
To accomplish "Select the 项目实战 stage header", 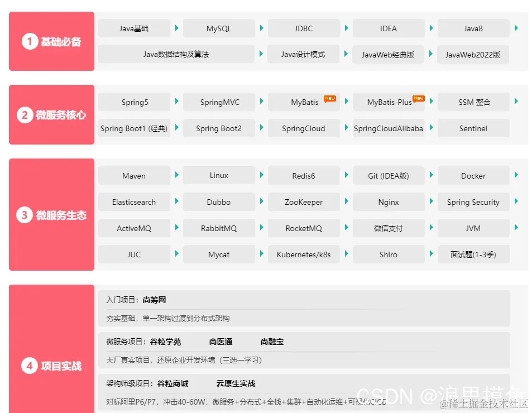I will pyautogui.click(x=51, y=349).
